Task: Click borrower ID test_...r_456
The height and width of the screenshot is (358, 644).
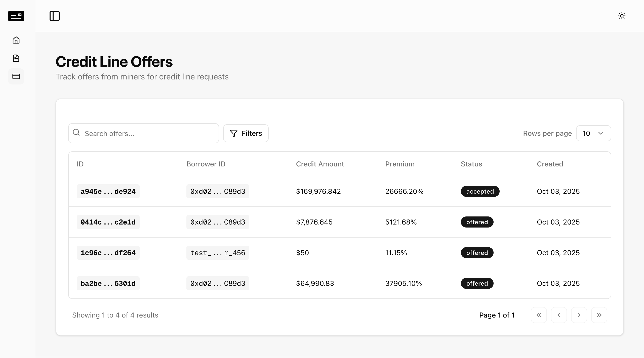Action: point(218,253)
